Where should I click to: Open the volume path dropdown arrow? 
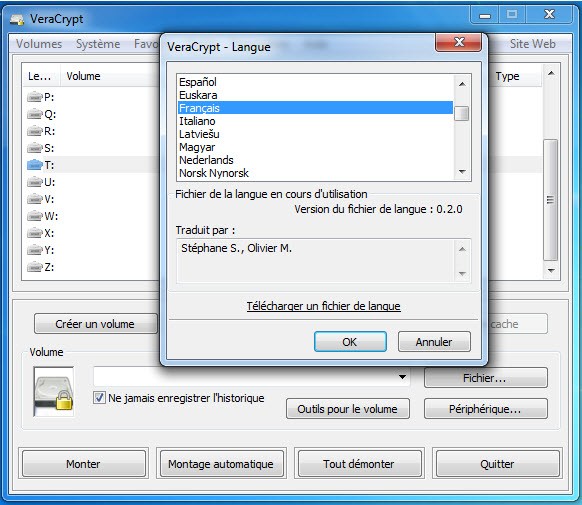point(402,377)
